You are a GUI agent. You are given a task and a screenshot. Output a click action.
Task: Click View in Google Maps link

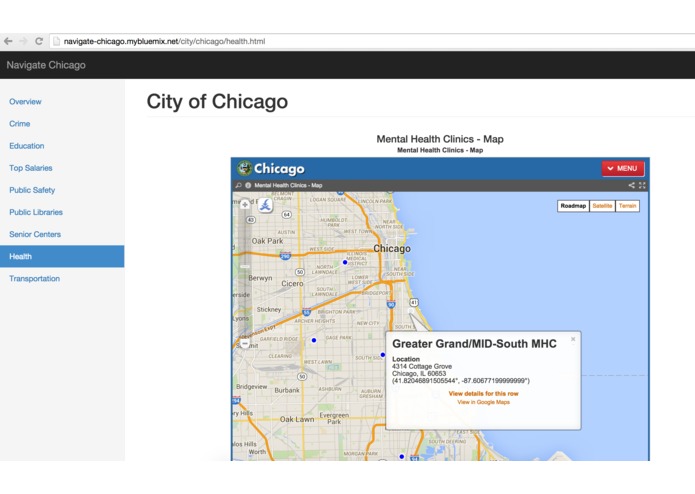click(484, 402)
